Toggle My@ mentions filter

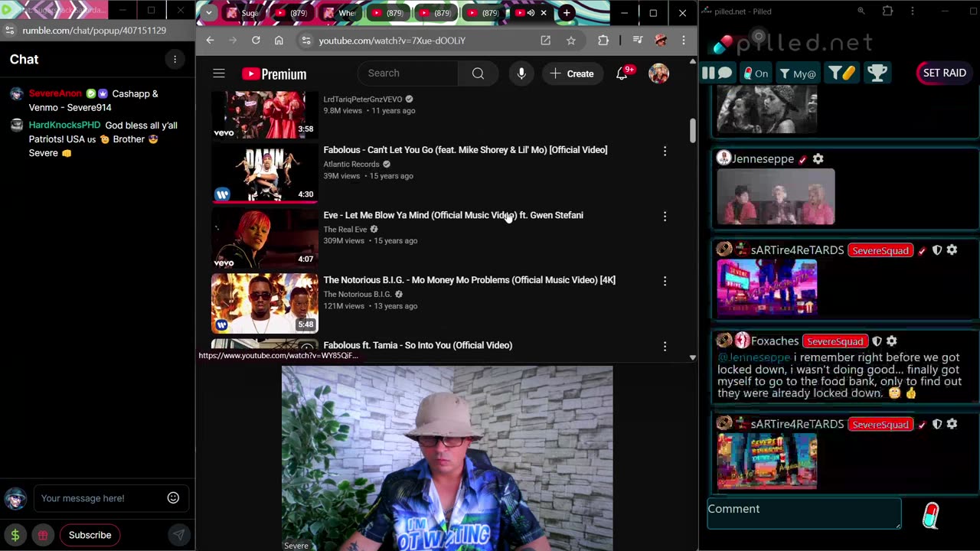(x=798, y=73)
